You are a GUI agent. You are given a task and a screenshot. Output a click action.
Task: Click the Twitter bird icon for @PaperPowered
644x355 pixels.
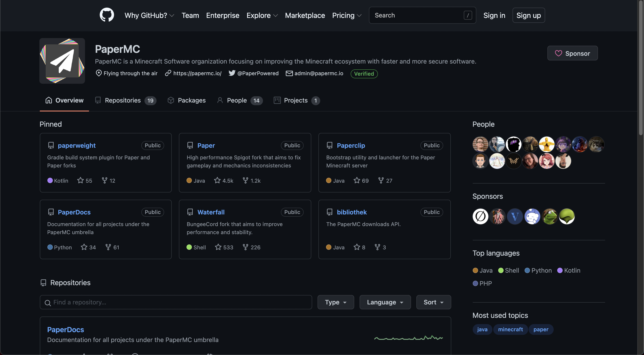point(232,73)
